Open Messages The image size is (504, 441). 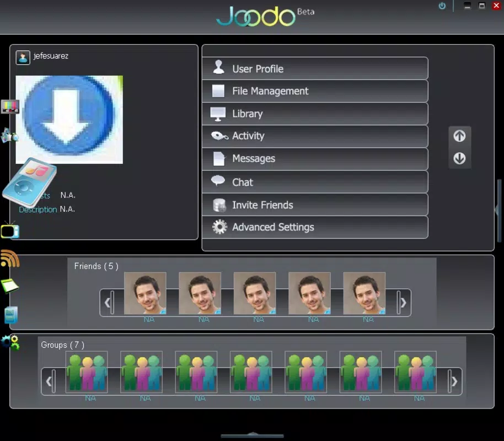pyautogui.click(x=315, y=159)
